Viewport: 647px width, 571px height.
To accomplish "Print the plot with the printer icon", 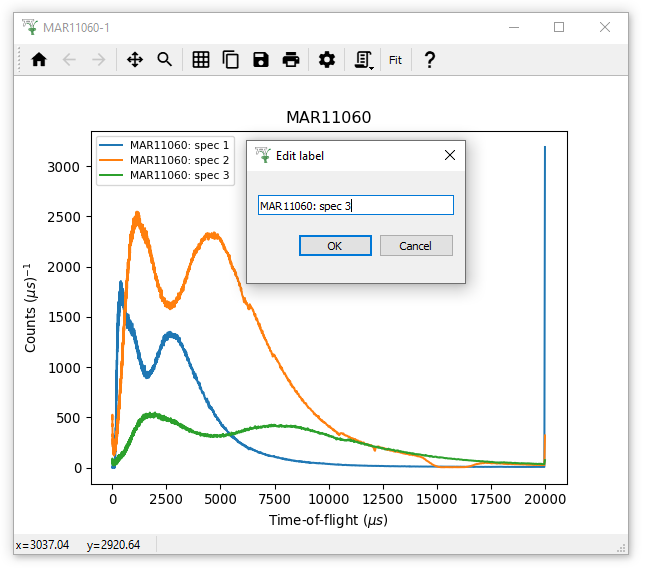I will pyautogui.click(x=291, y=60).
